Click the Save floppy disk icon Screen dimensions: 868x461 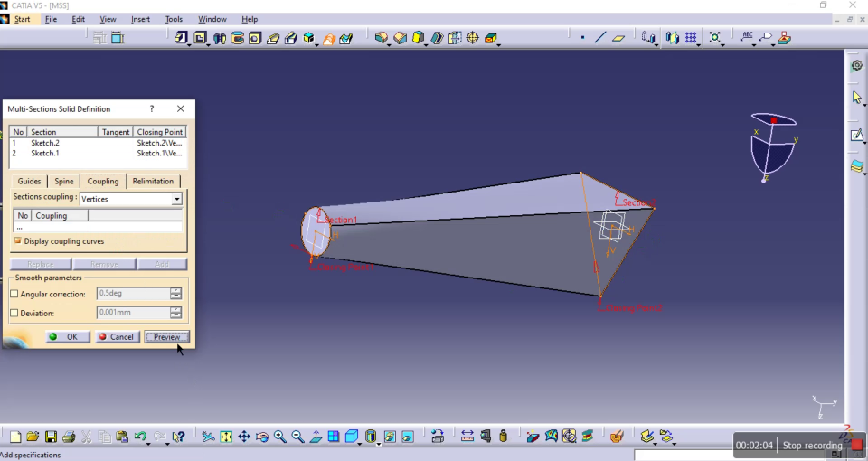pos(51,437)
